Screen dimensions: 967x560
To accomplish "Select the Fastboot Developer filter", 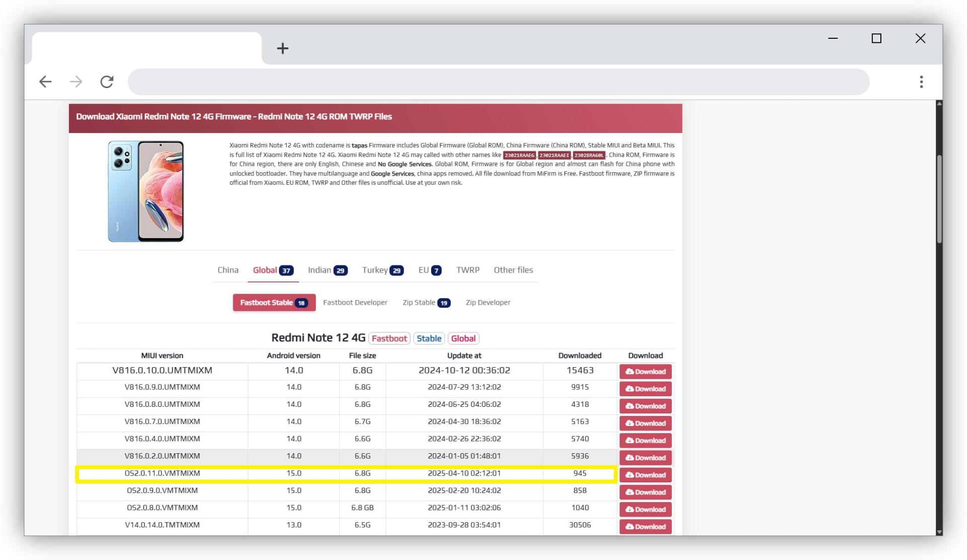I will [x=355, y=303].
